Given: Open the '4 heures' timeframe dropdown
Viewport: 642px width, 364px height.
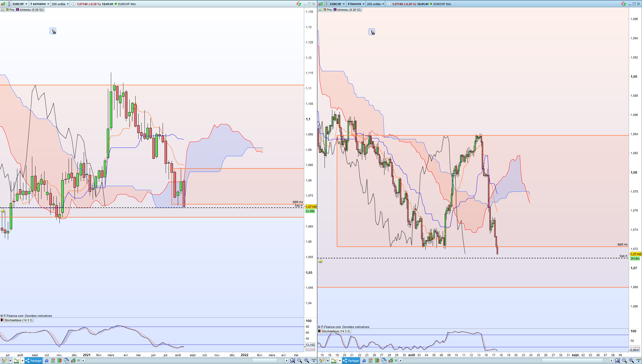Looking at the screenshot, I should [356, 4].
